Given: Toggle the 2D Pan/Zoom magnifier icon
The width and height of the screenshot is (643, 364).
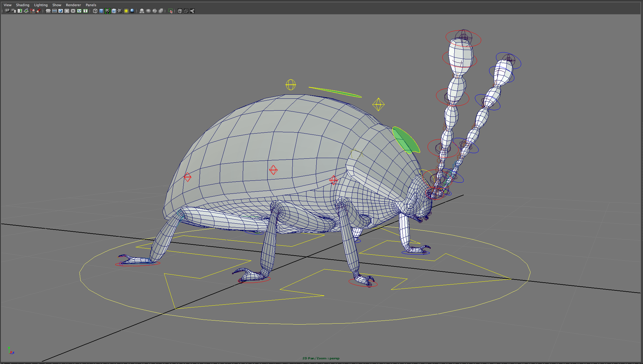Looking at the screenshot, I should (x=32, y=11).
